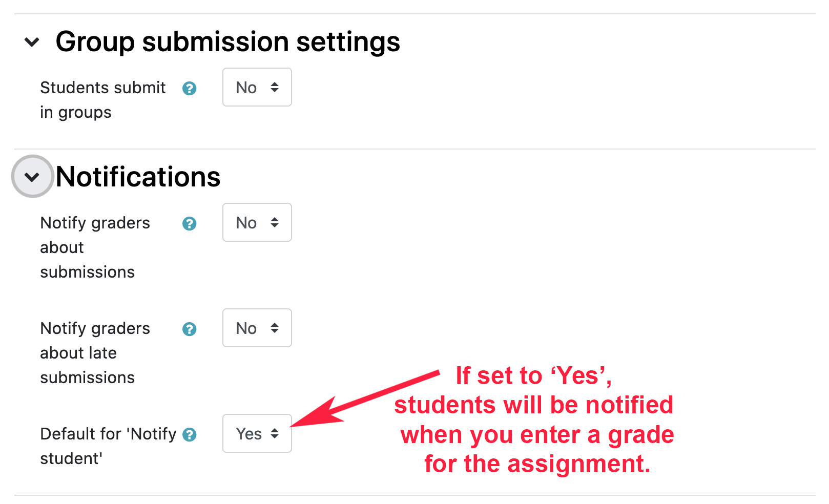Open help for 'Notify graders about submissions'
This screenshot has width=829, height=504.
click(190, 224)
